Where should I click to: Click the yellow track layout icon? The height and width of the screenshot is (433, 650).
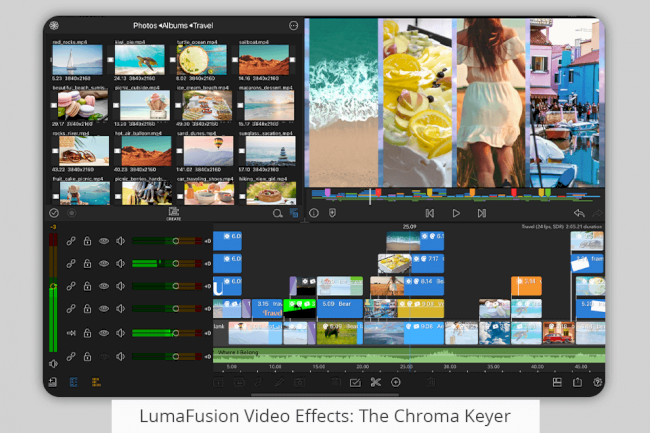[x=96, y=382]
